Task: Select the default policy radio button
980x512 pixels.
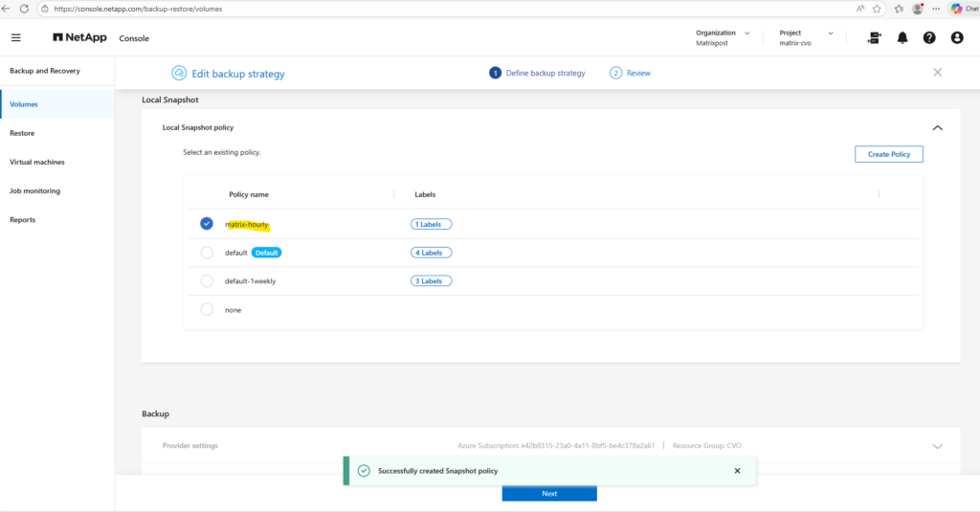Action: (207, 253)
